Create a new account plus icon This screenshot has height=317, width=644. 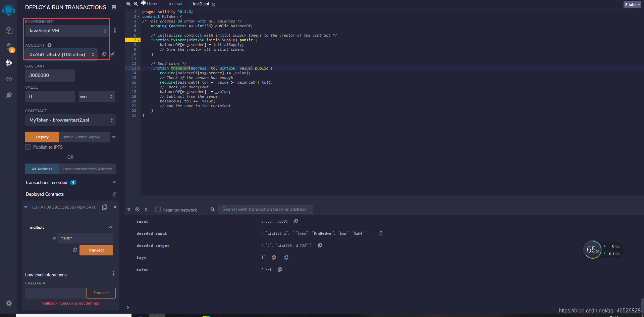pyautogui.click(x=49, y=45)
